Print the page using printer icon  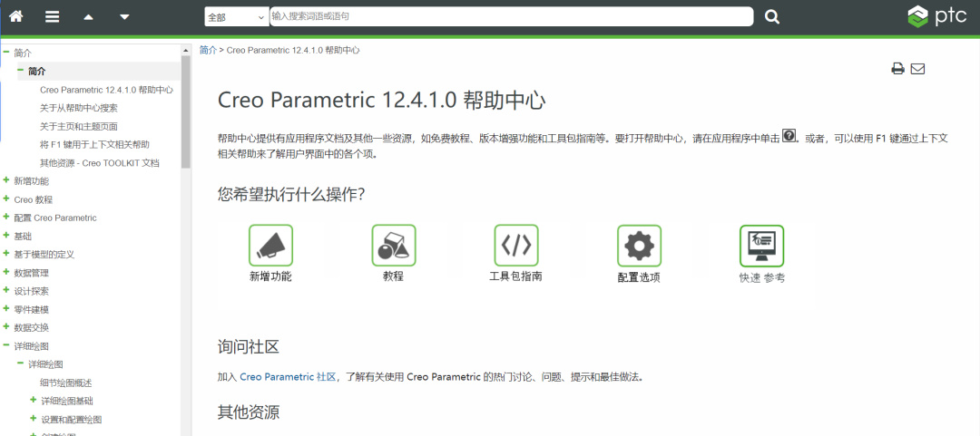(897, 69)
